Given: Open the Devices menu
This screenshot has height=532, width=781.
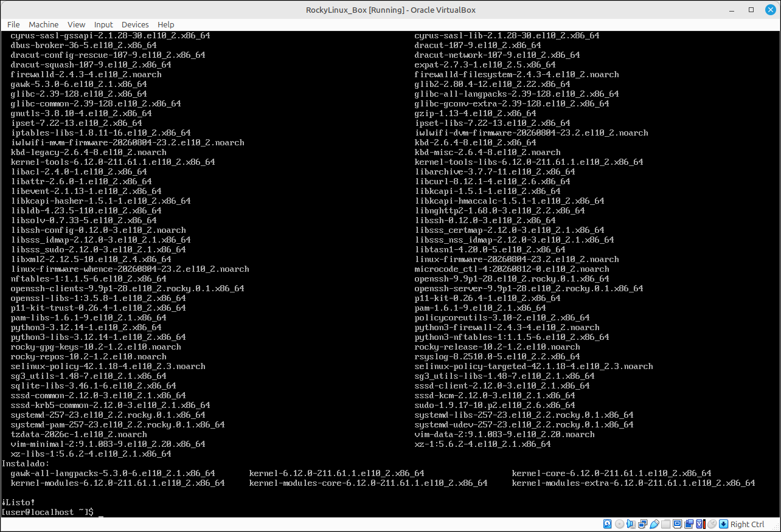Looking at the screenshot, I should [135, 24].
